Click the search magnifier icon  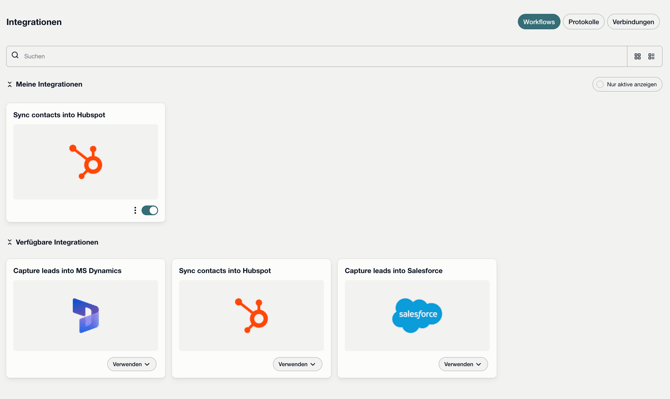coord(15,55)
